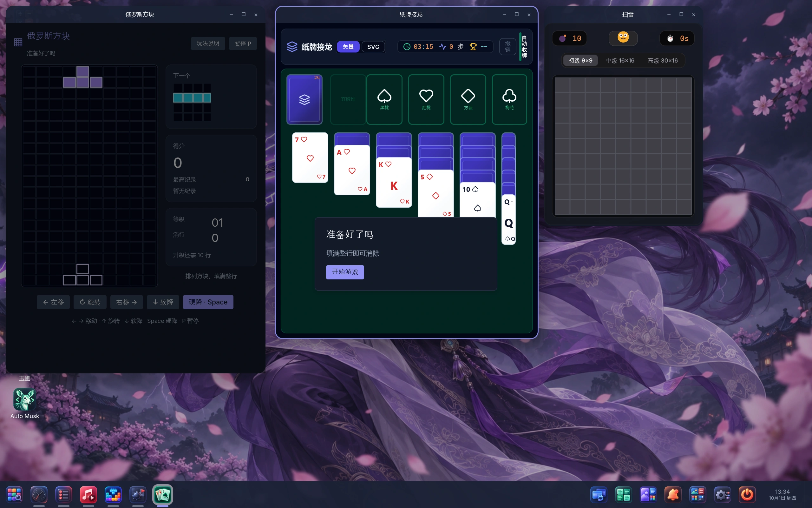This screenshot has width=812, height=508.
Task: Click the 硬降 · Space hard drop button
Action: coord(208,302)
